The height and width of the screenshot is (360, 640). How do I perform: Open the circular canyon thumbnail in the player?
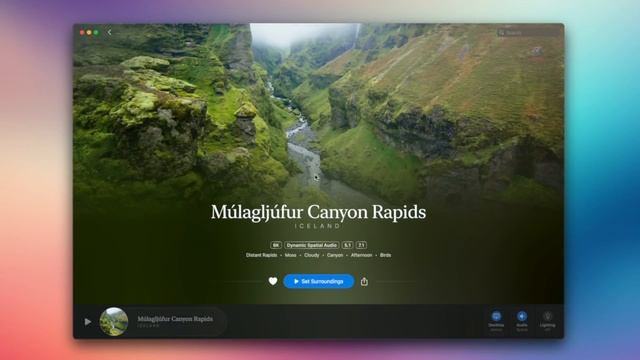point(114,322)
